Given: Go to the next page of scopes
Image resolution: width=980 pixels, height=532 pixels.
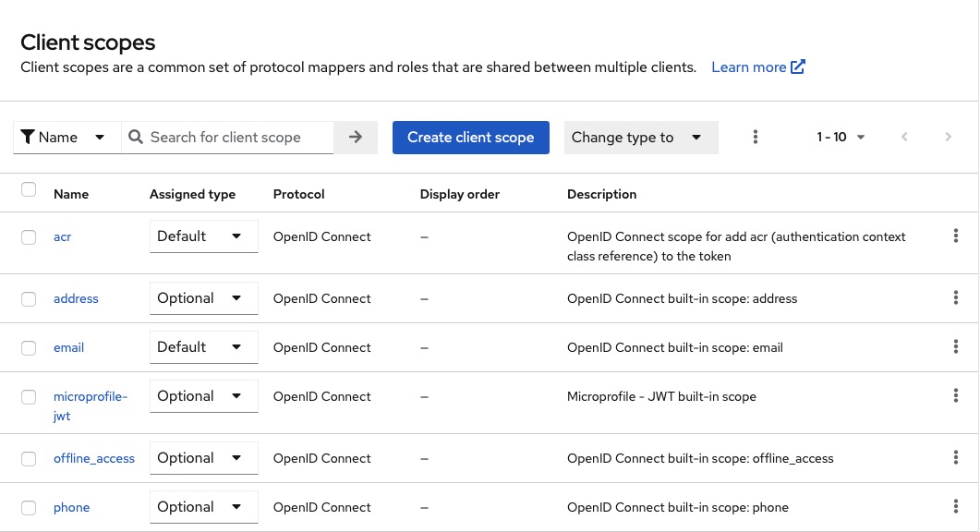Looking at the screenshot, I should pos(949,137).
